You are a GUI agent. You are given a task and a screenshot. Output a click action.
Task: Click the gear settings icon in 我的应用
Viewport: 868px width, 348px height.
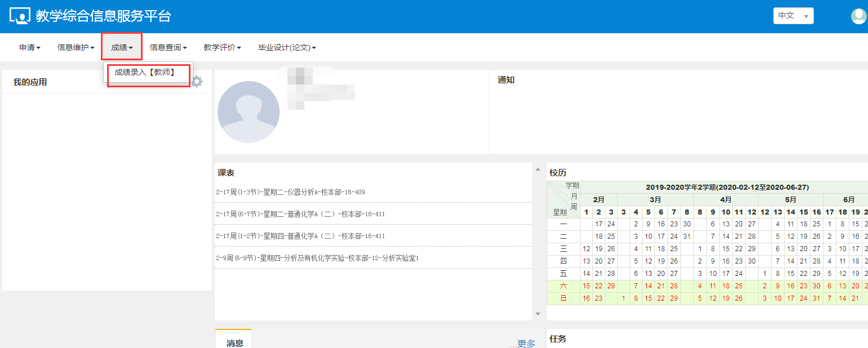(x=197, y=82)
